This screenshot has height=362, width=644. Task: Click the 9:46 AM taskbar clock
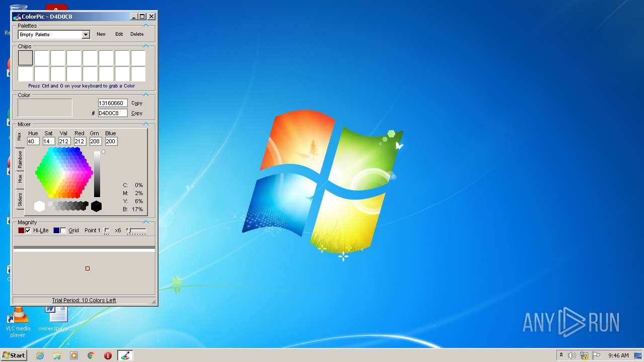tap(618, 355)
